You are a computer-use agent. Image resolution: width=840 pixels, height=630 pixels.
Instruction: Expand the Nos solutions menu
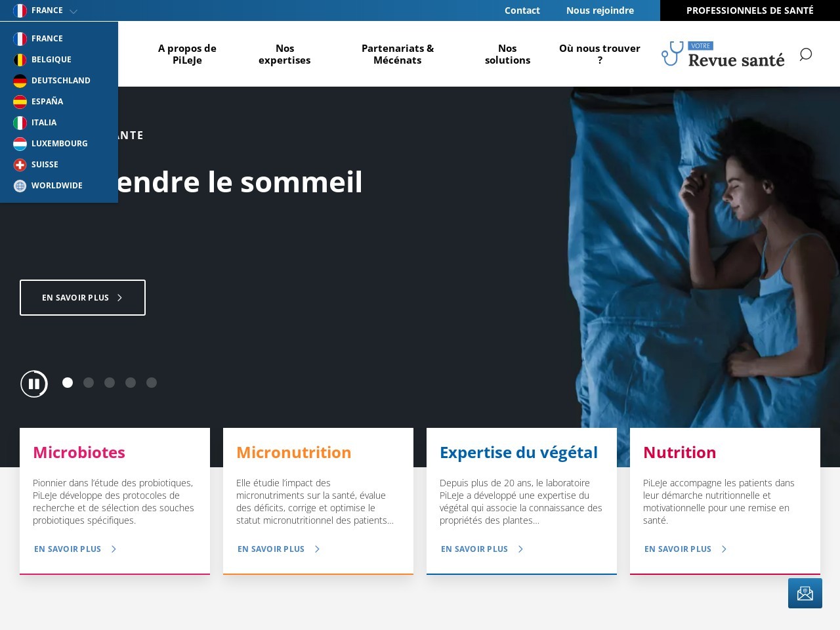(507, 54)
